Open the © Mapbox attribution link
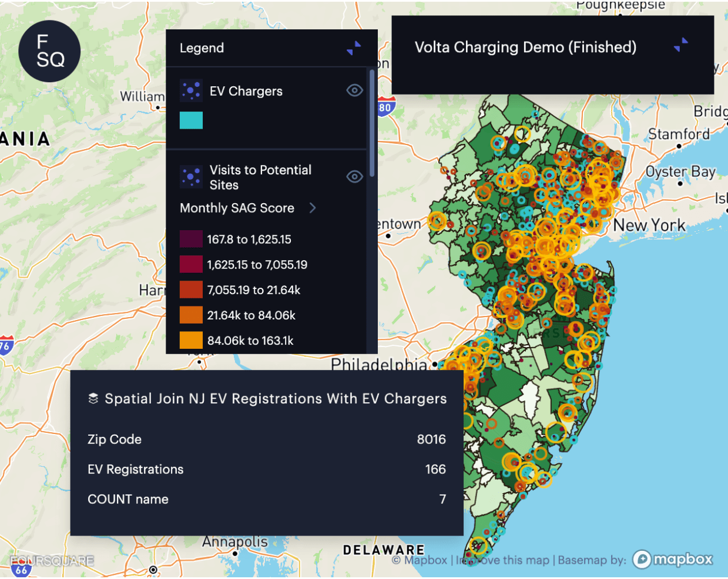Image resolution: width=728 pixels, height=579 pixels. [x=420, y=560]
